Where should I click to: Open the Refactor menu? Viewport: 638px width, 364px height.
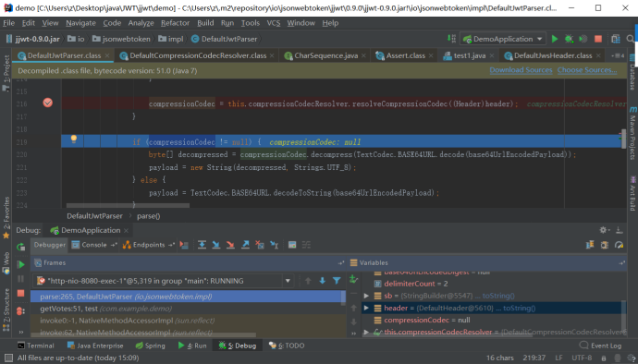coord(175,23)
